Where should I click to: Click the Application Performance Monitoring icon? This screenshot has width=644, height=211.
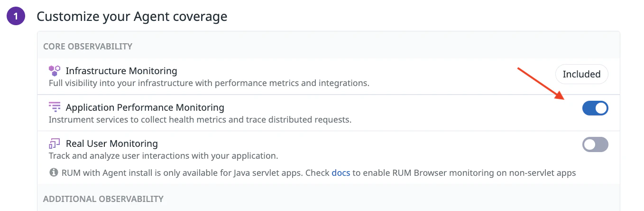point(55,107)
